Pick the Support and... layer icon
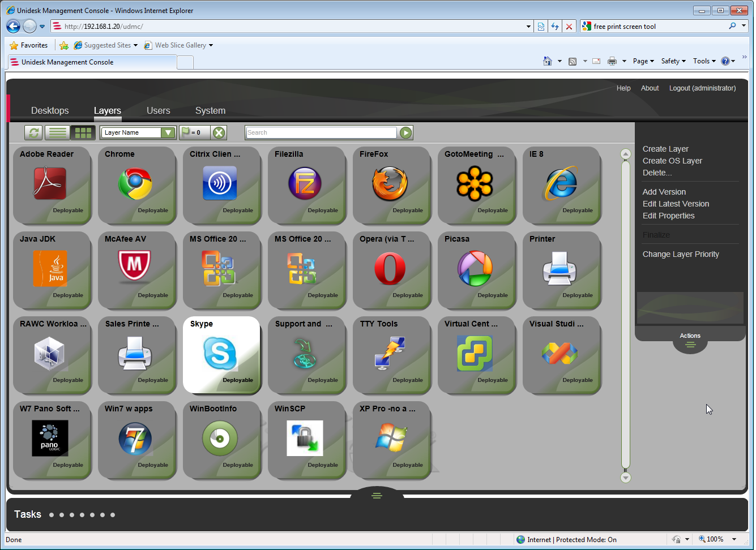The width and height of the screenshot is (756, 550). pyautogui.click(x=306, y=353)
